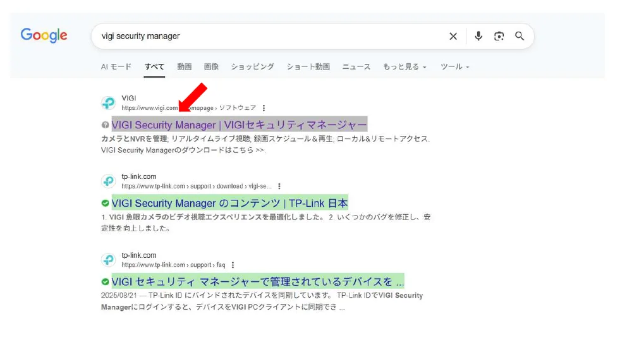This screenshot has height=364, width=632.
Task: Click tp-link.com site name above faq result
Action: point(139,255)
